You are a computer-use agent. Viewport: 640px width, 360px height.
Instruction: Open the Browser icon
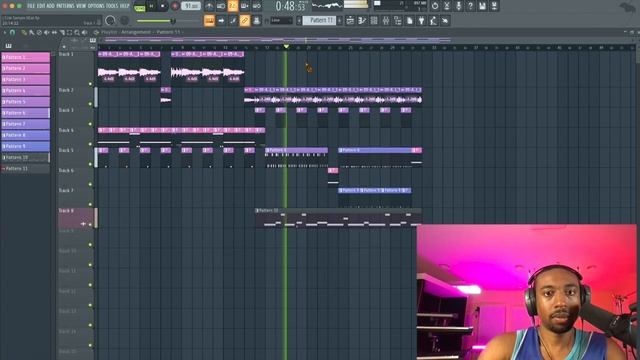(x=398, y=20)
